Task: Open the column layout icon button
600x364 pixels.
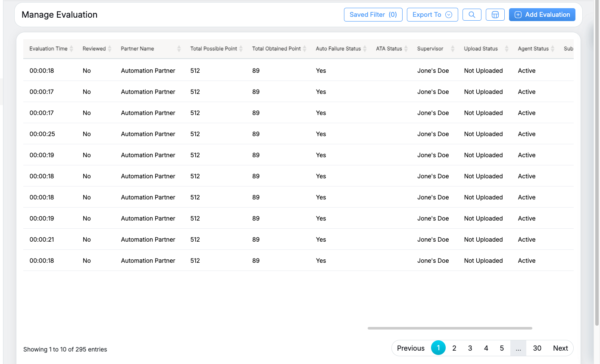Action: 495,15
